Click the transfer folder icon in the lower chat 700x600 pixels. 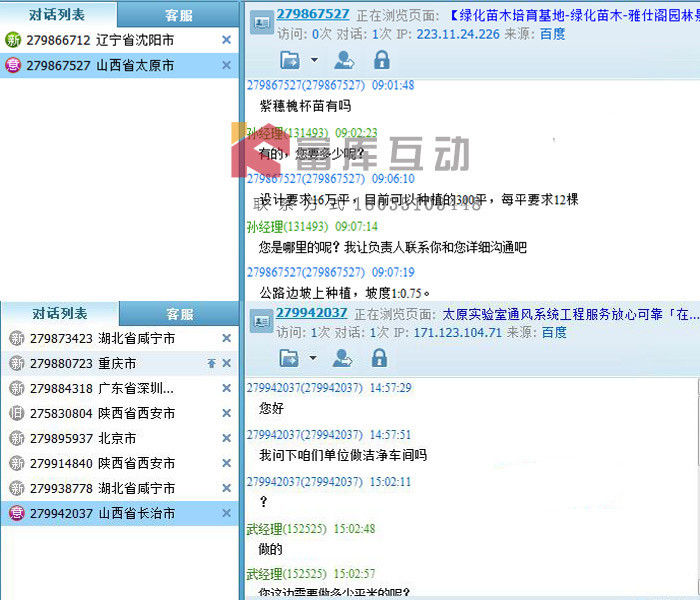tap(289, 358)
